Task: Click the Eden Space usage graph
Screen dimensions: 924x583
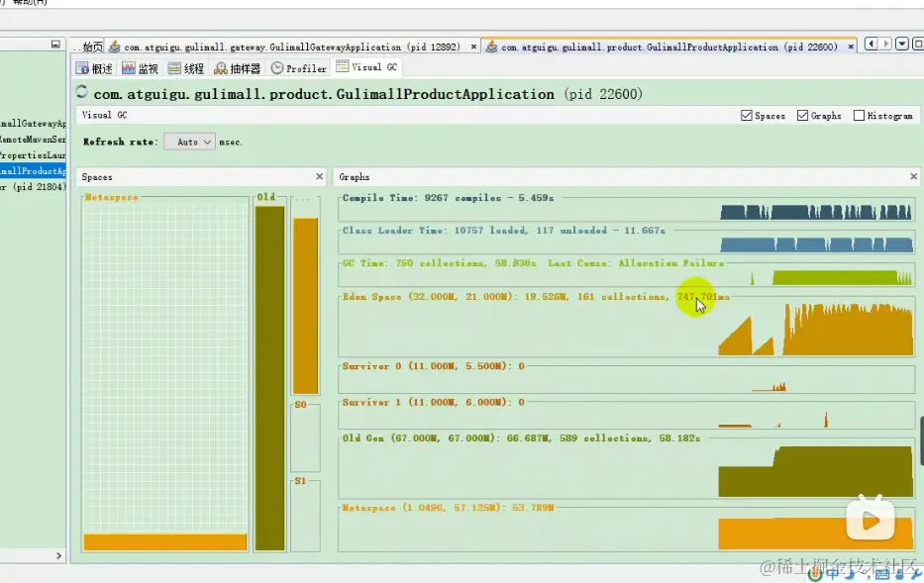Action: (627, 327)
